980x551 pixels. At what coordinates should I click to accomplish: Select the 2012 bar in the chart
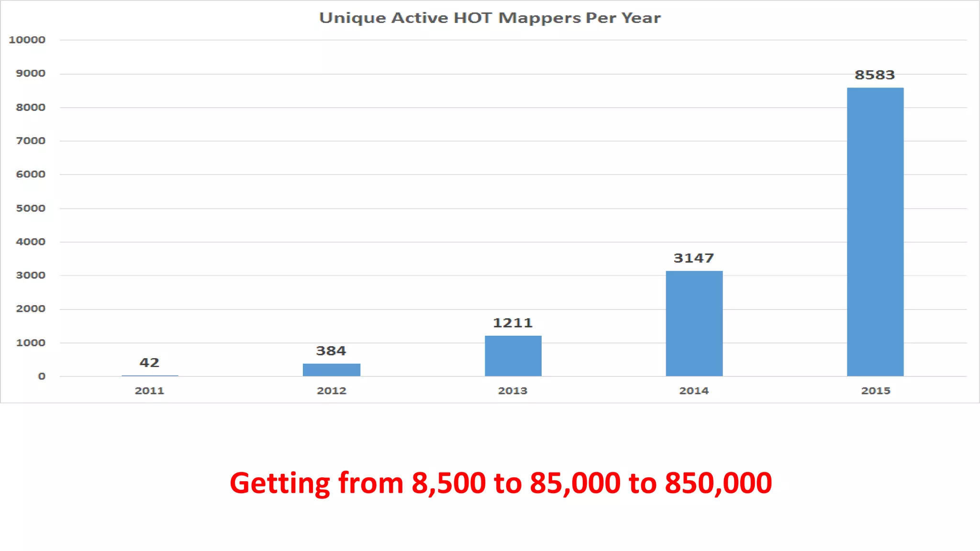332,370
